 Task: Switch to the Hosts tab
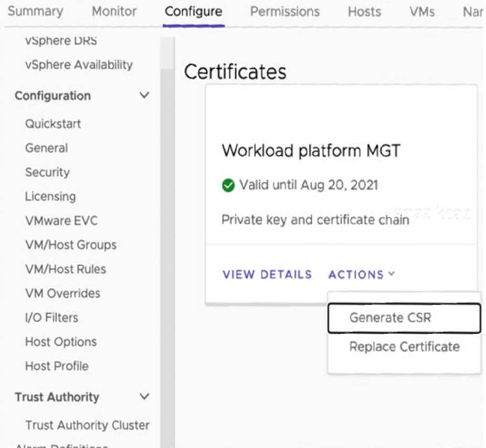[x=364, y=12]
